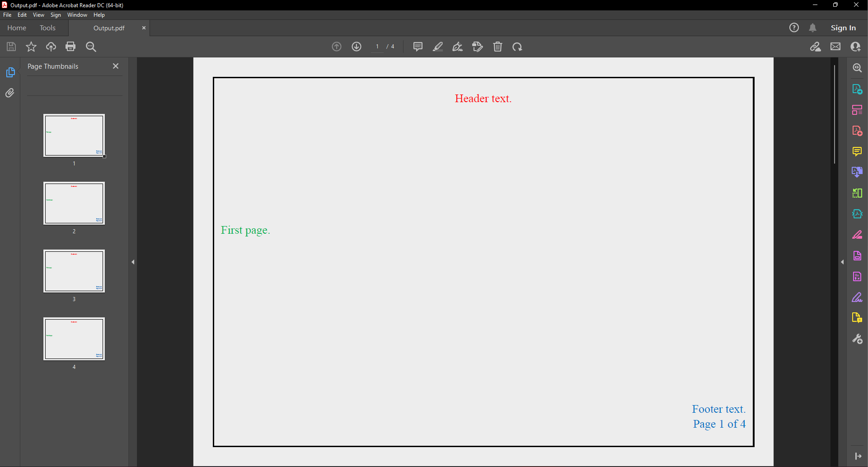Expand the right tools pane

point(842,262)
